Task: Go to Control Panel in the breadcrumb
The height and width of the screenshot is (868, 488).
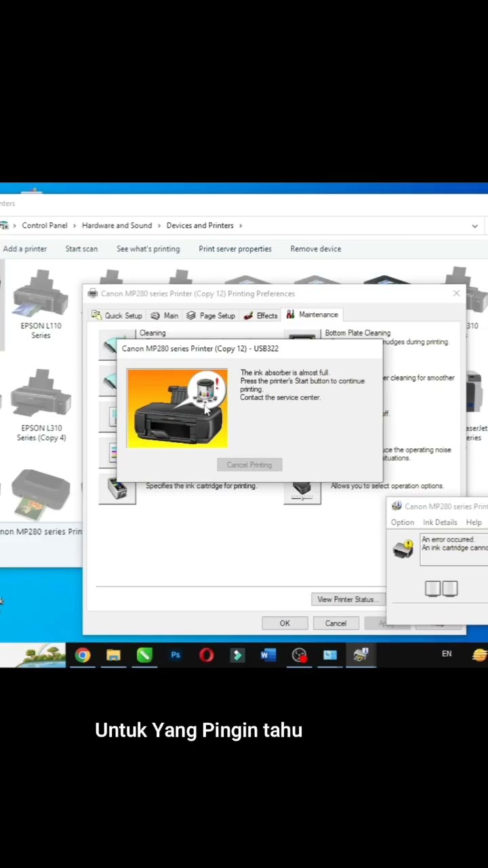Action: 45,225
